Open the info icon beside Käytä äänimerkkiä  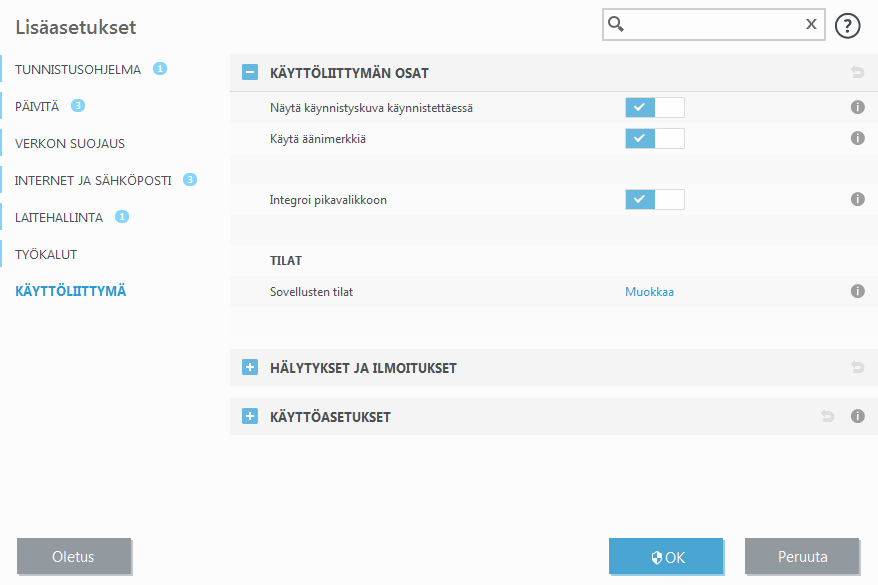[x=857, y=138]
